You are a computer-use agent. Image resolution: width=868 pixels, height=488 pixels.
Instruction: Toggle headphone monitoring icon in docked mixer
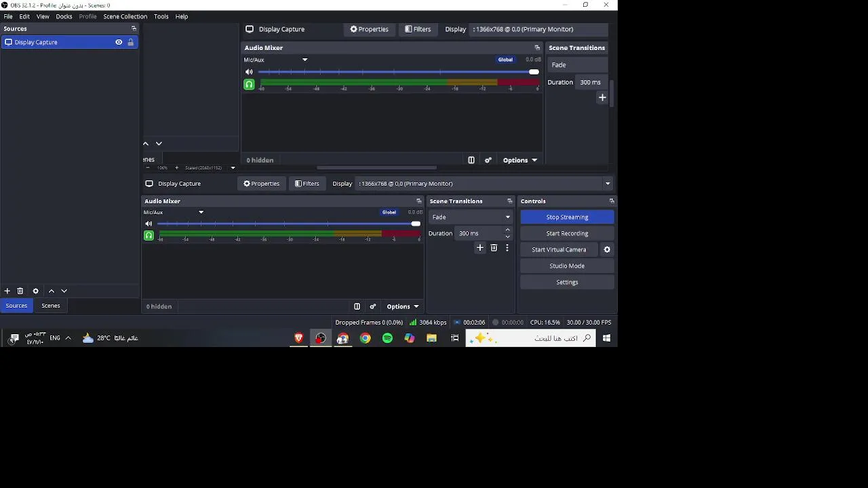tap(149, 236)
